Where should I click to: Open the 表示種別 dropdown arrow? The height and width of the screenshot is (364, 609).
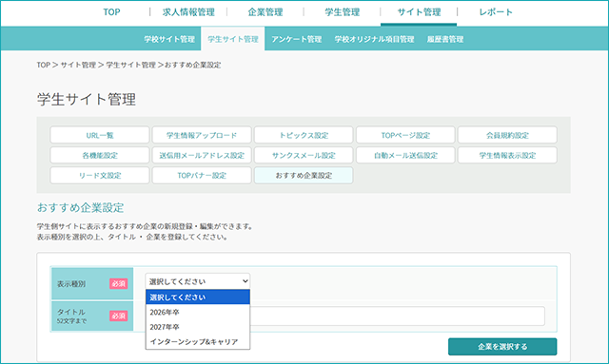(x=246, y=281)
